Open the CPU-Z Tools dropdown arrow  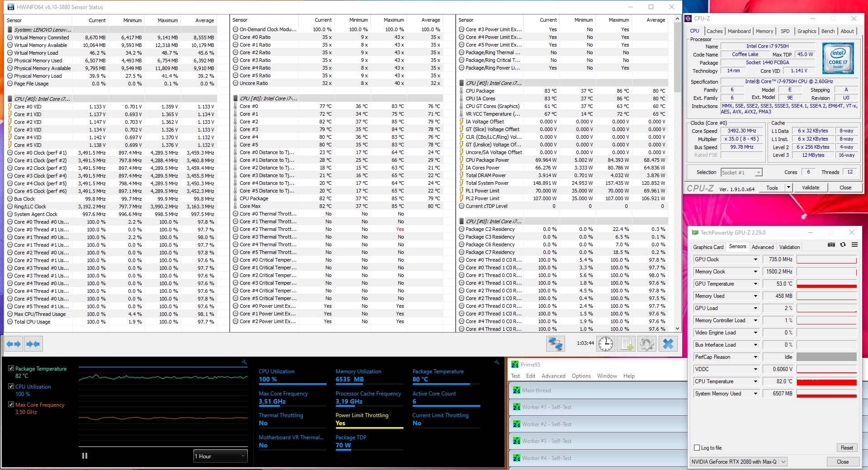click(788, 188)
